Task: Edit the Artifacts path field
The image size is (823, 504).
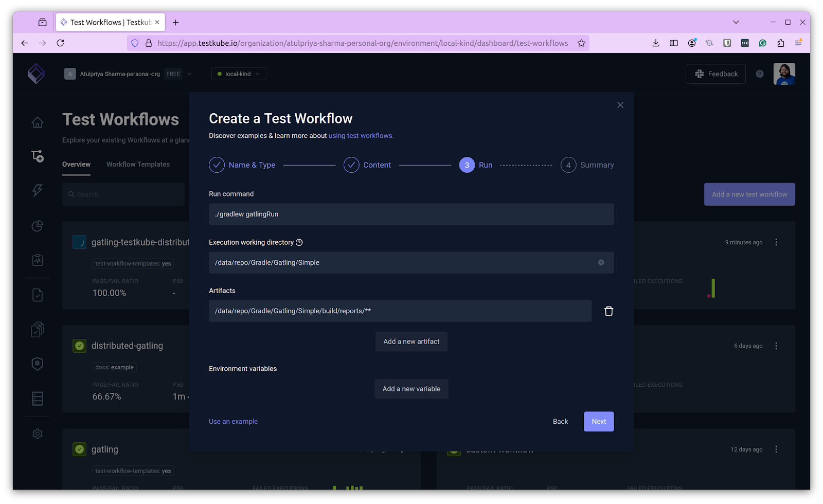Action: pos(400,311)
